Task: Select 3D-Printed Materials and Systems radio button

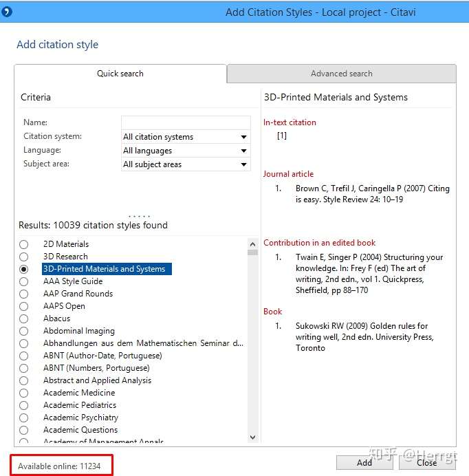Action: [x=23, y=269]
